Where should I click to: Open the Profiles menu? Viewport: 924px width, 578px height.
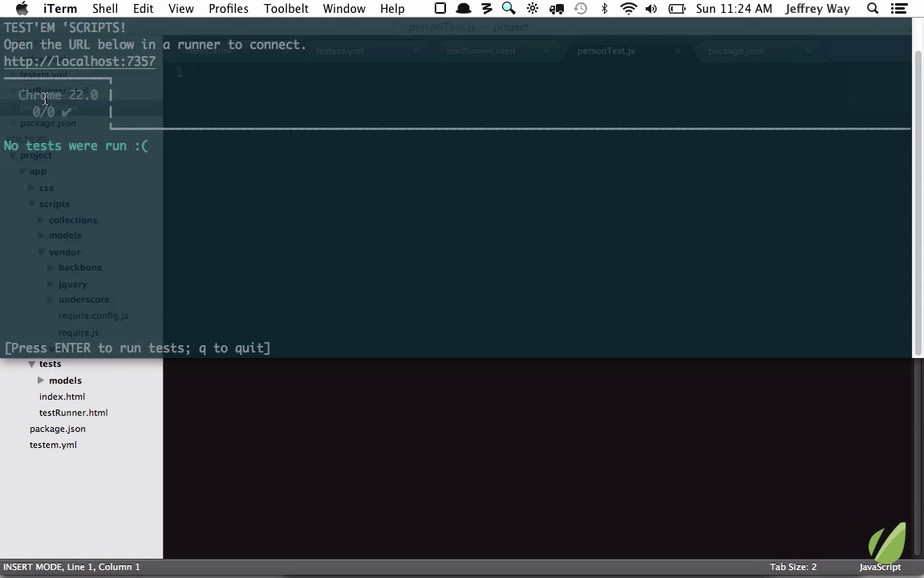tap(229, 8)
